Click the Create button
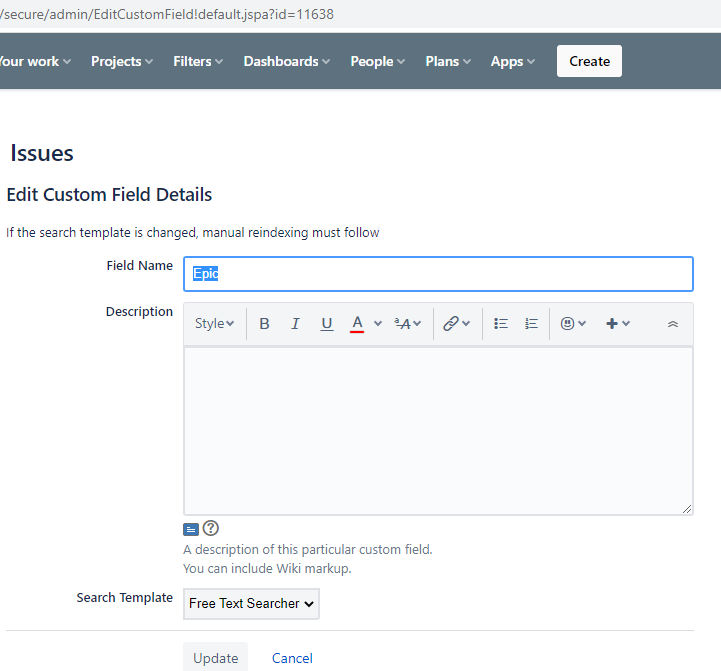The height and width of the screenshot is (671, 721). (x=589, y=61)
